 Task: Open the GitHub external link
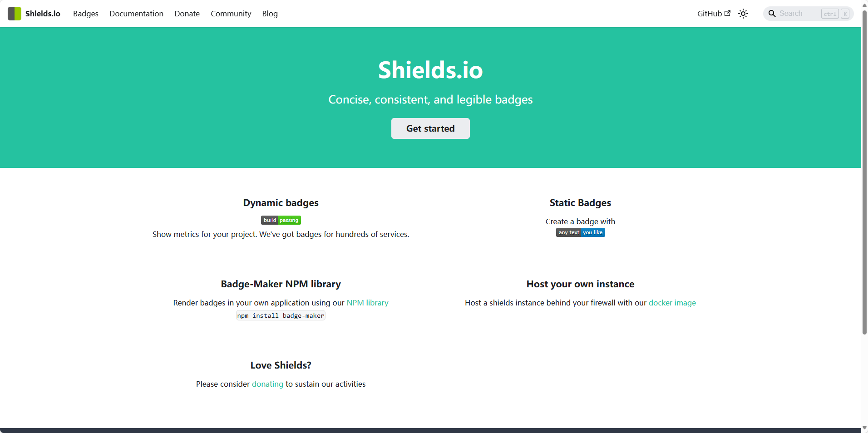tap(714, 14)
